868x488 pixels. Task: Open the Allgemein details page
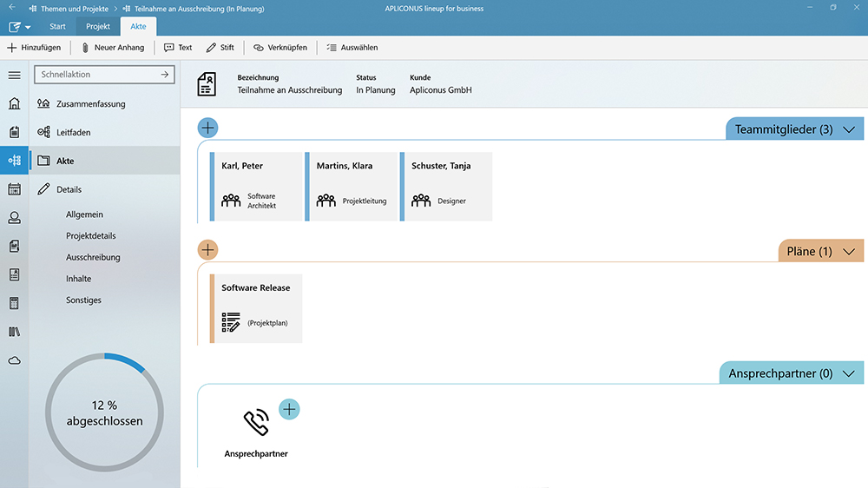point(84,214)
